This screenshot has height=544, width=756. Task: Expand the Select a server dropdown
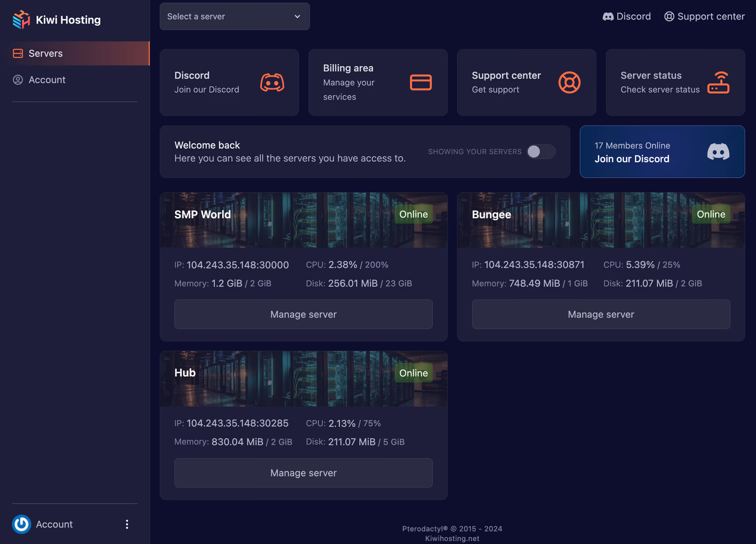point(234,16)
